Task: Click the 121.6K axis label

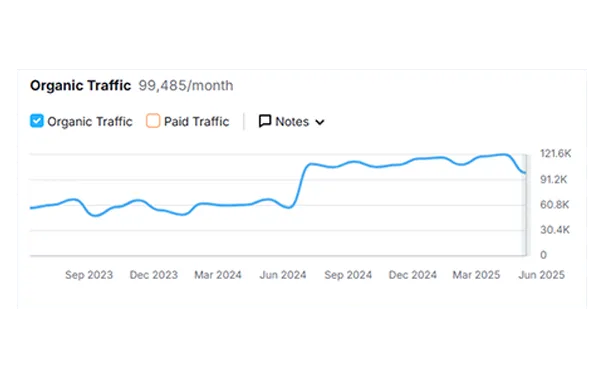Action: [556, 153]
